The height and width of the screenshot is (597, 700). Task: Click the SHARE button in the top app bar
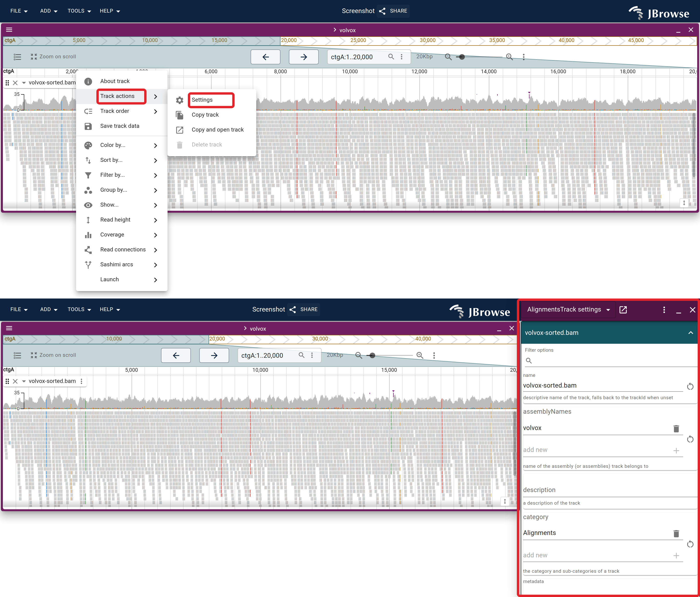[393, 11]
